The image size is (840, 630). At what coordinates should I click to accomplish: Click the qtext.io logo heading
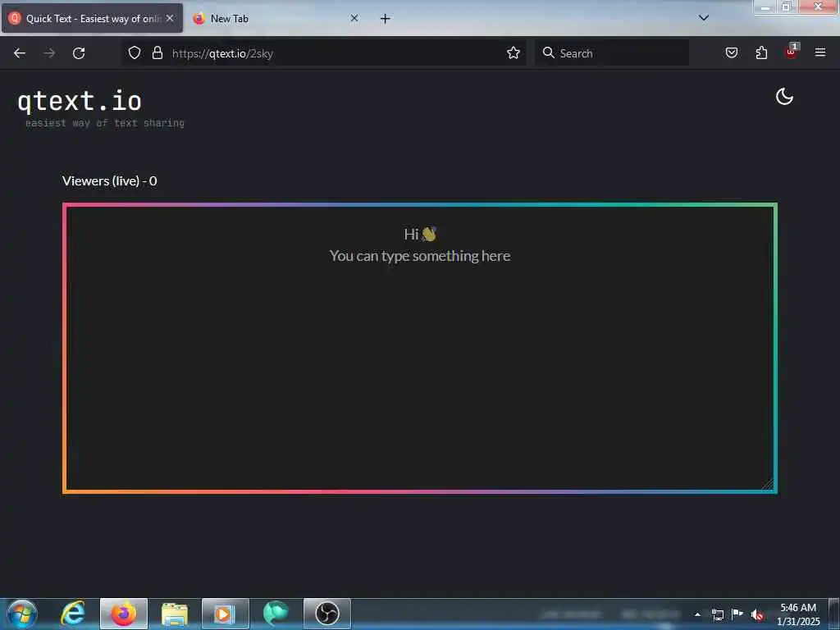(x=80, y=101)
